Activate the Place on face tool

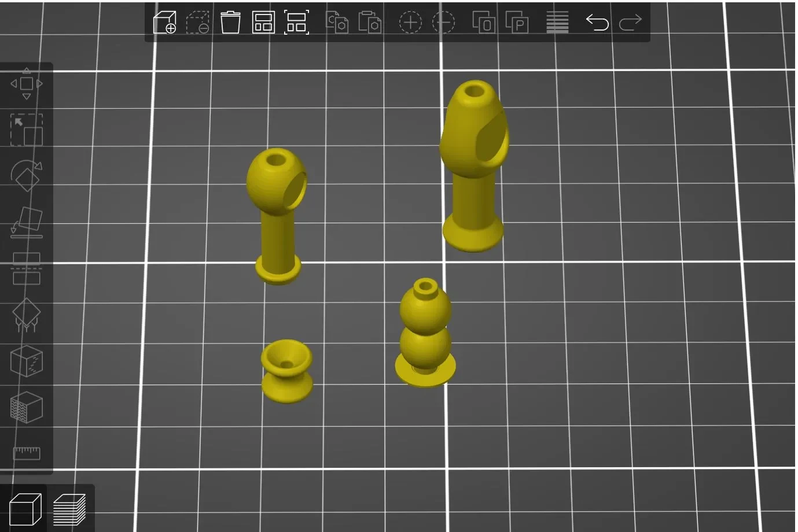pos(27,223)
